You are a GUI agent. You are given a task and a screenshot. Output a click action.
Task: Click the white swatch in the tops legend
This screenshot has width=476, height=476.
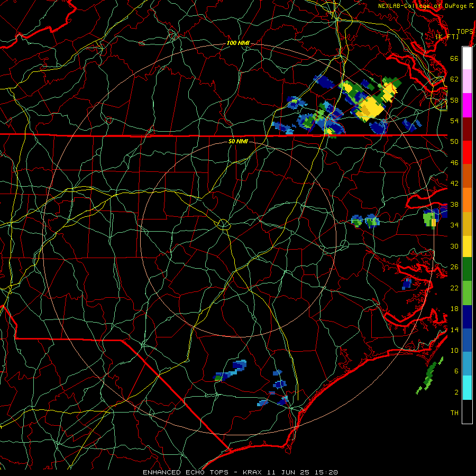[x=467, y=58]
